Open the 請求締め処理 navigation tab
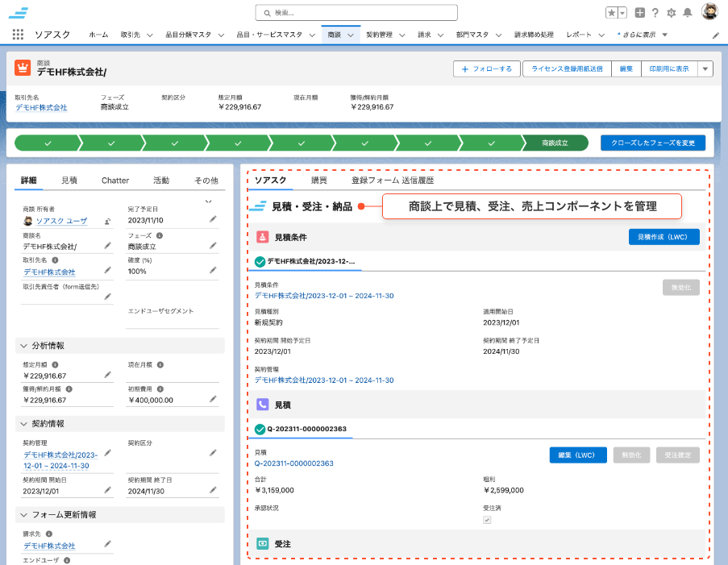 click(x=534, y=35)
